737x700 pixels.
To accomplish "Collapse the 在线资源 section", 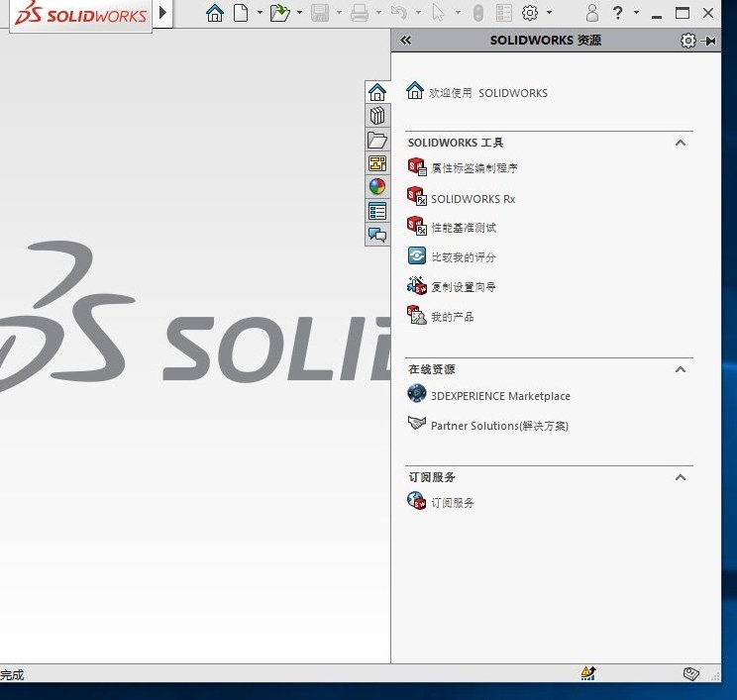I will tap(681, 369).
